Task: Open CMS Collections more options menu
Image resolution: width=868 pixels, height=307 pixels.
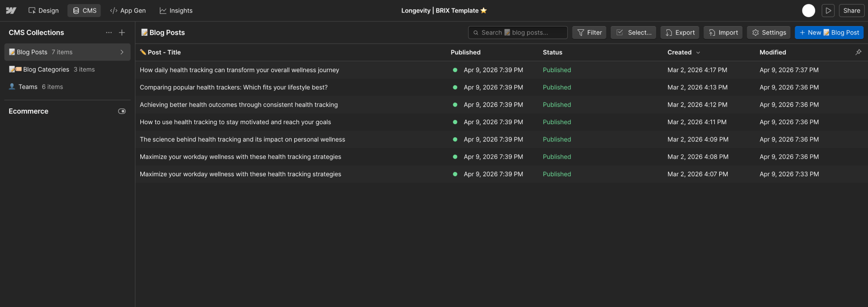Action: point(109,33)
